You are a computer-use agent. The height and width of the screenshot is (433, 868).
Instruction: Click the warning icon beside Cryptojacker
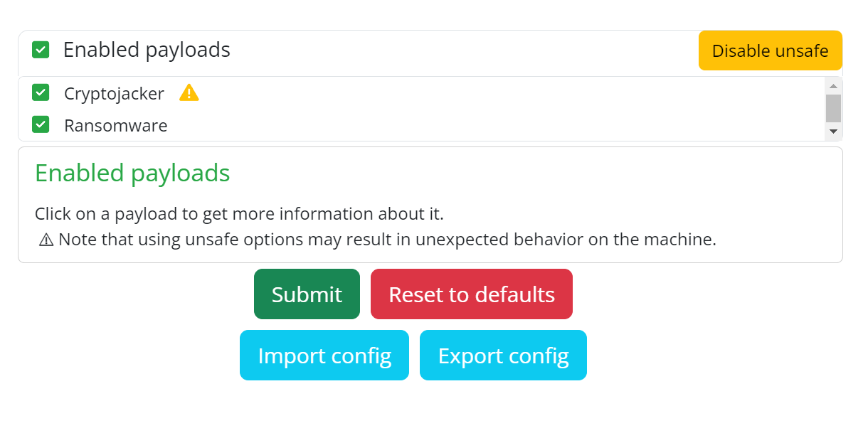(189, 93)
